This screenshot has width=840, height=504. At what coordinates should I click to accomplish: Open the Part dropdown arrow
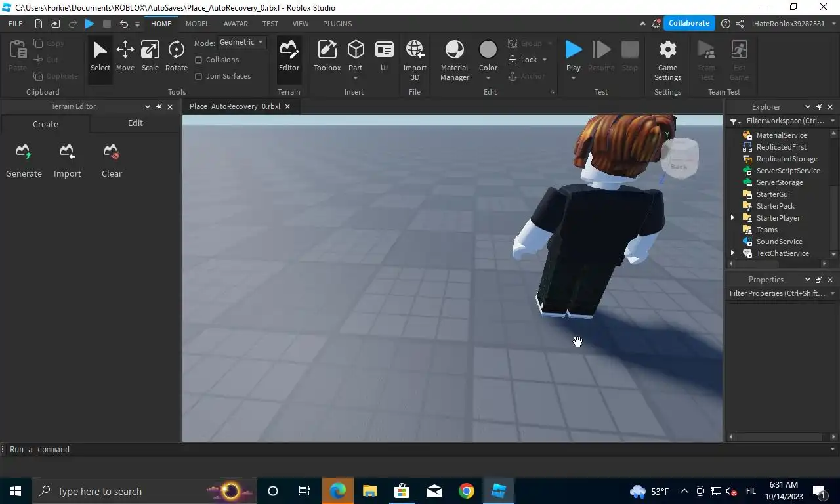point(356,78)
